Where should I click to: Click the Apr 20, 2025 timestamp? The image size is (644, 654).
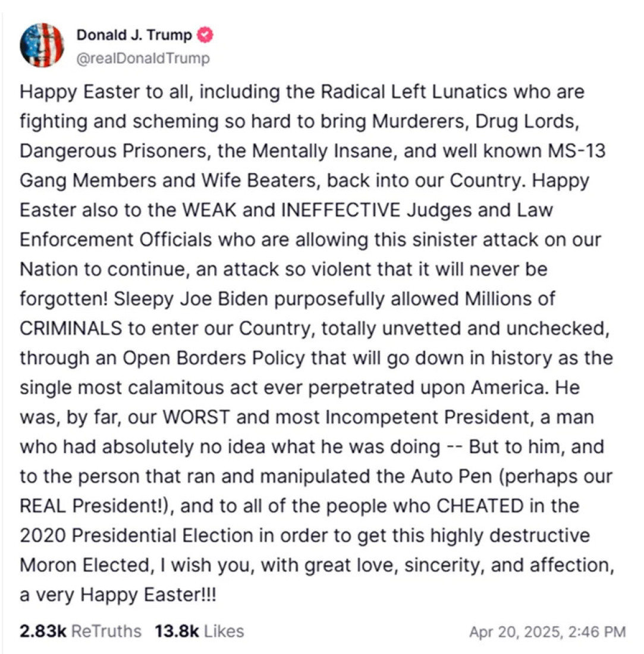click(x=547, y=632)
